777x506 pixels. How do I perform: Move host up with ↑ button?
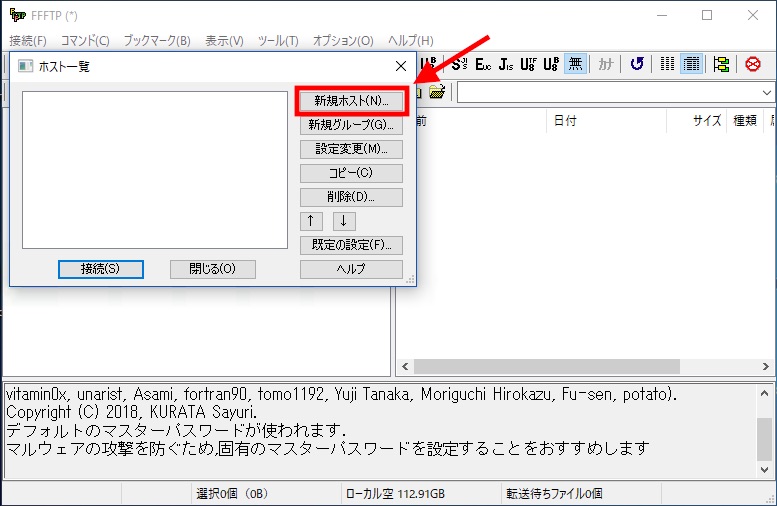point(311,221)
